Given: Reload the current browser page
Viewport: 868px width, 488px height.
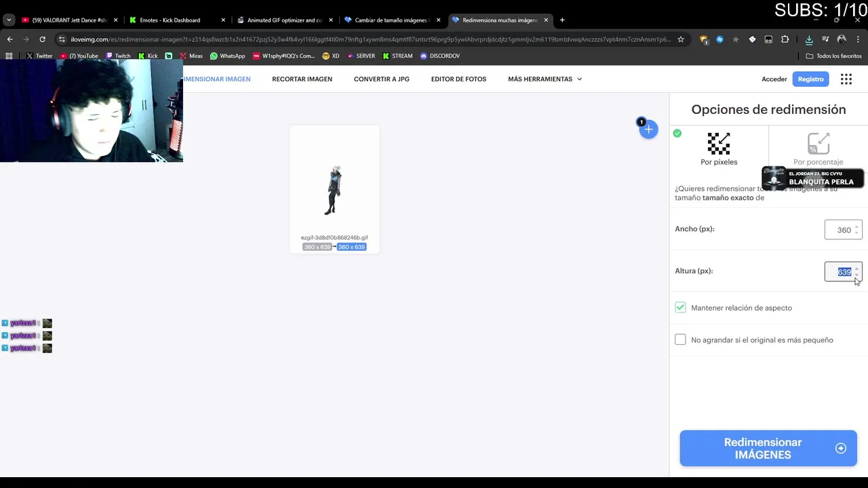Looking at the screenshot, I should pos(42,39).
